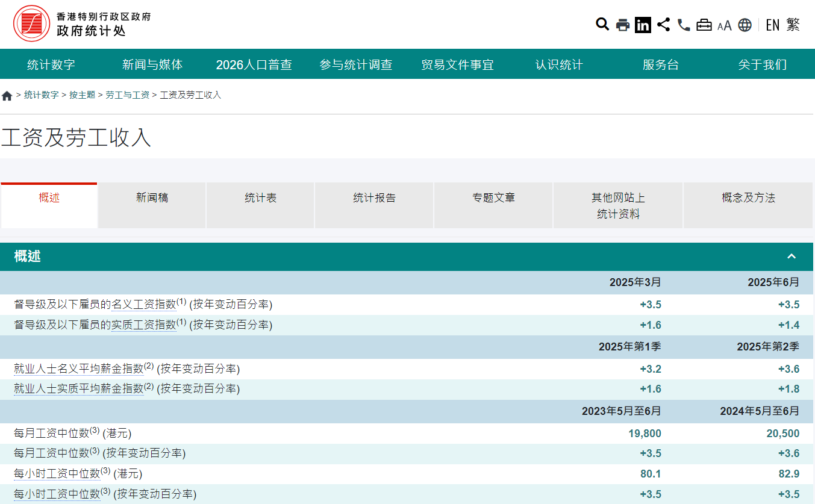Click the 劳工与工资 breadcrumb link

coord(127,95)
